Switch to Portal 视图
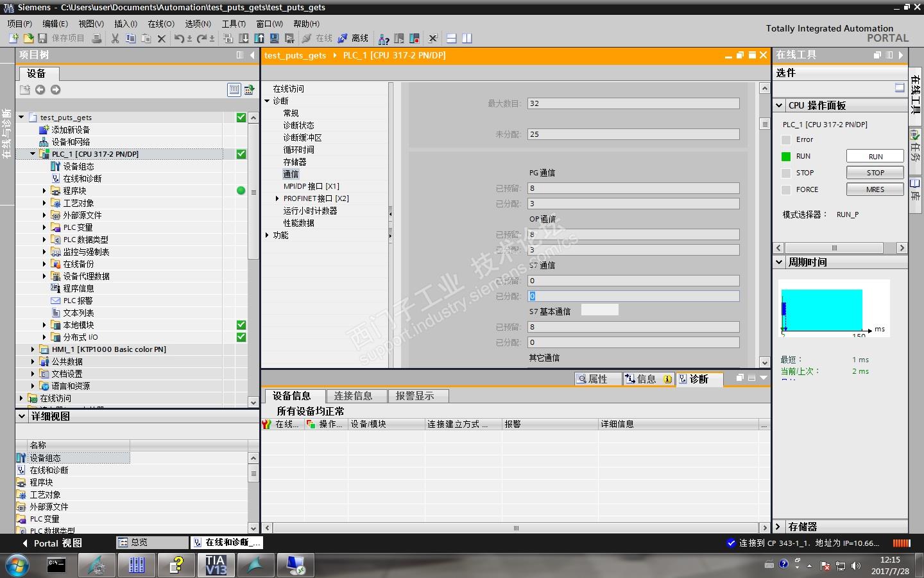Screen dimensions: 924x578 [x=53, y=543]
